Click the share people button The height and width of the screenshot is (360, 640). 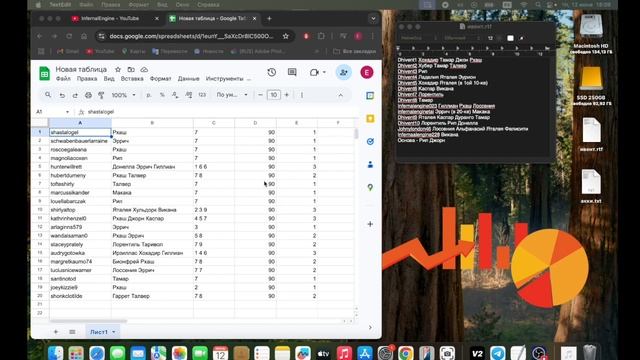point(344,72)
